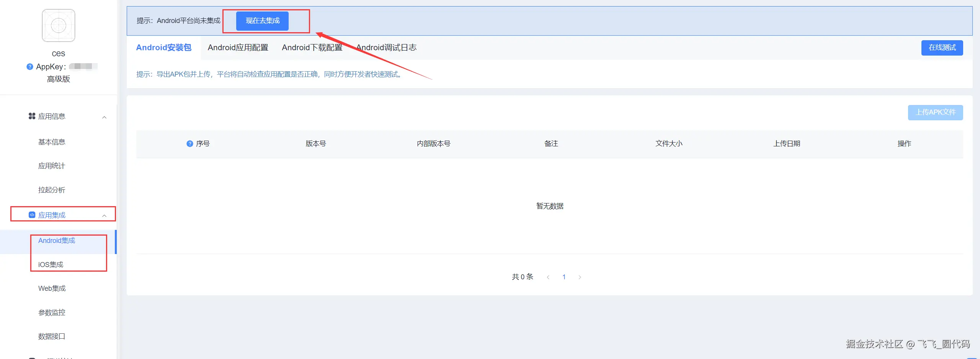Open 应用统计 in the sidebar
The image size is (980, 359).
52,166
